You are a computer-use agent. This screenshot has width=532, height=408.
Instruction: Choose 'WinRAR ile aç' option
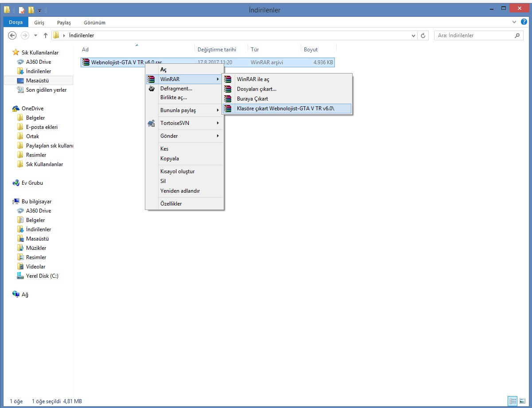pos(287,79)
